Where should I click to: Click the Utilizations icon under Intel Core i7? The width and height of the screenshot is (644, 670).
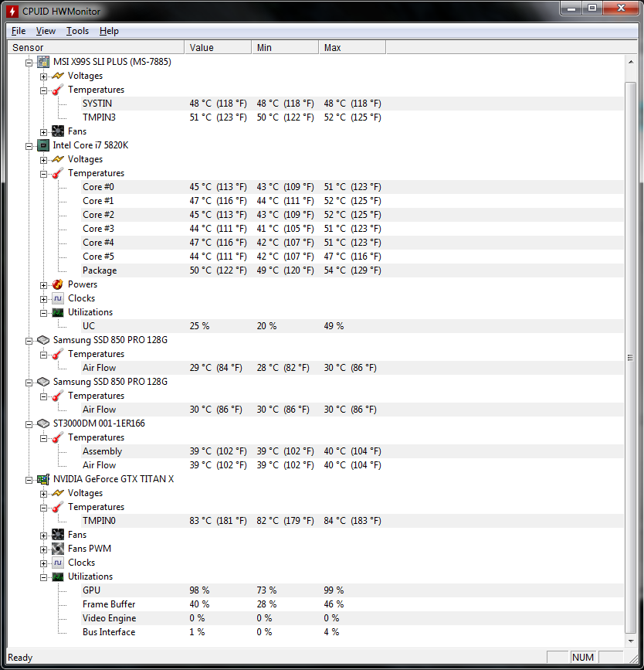click(58, 312)
